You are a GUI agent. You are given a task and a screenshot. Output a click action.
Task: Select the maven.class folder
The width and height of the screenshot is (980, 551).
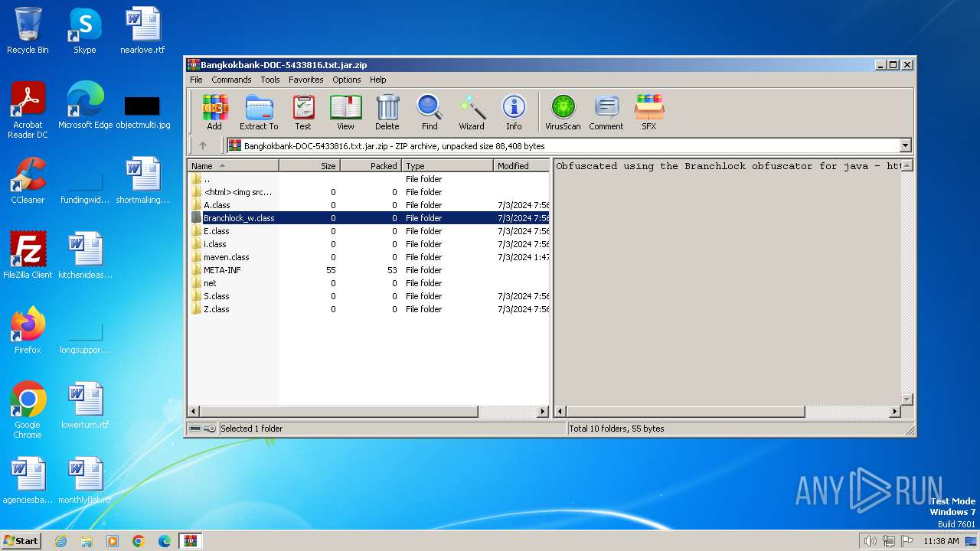tap(369, 257)
